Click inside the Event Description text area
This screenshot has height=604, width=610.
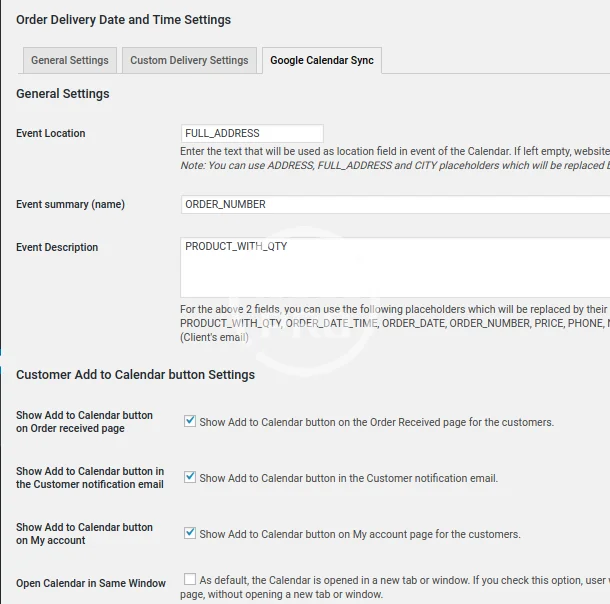[x=395, y=267]
